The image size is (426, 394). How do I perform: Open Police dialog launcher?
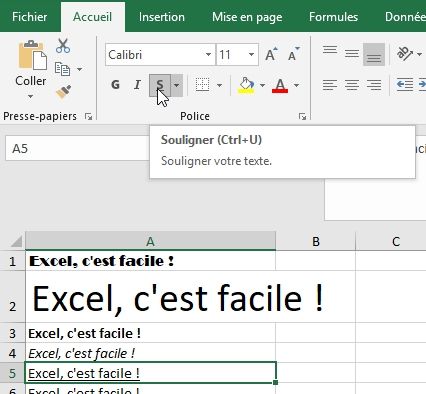pyautogui.click(x=302, y=116)
